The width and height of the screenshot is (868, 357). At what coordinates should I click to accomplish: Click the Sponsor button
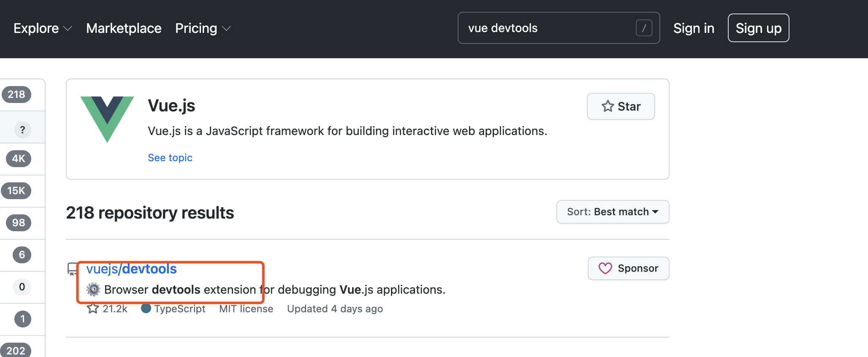click(x=628, y=268)
